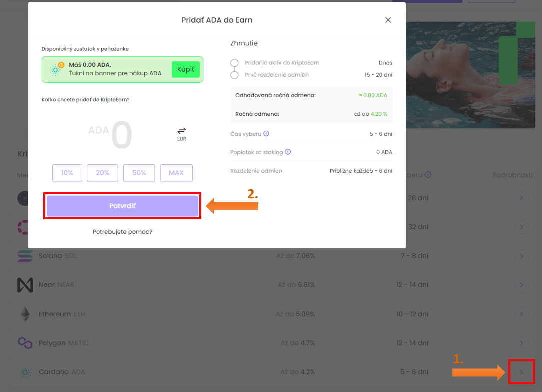
Task: Click the Kúpiť button in green banner
Action: point(185,69)
